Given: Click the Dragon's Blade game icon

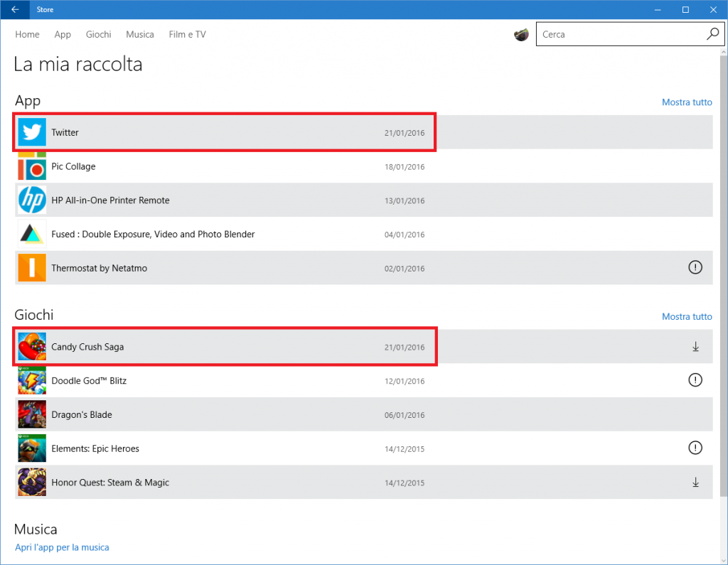Looking at the screenshot, I should pyautogui.click(x=32, y=414).
